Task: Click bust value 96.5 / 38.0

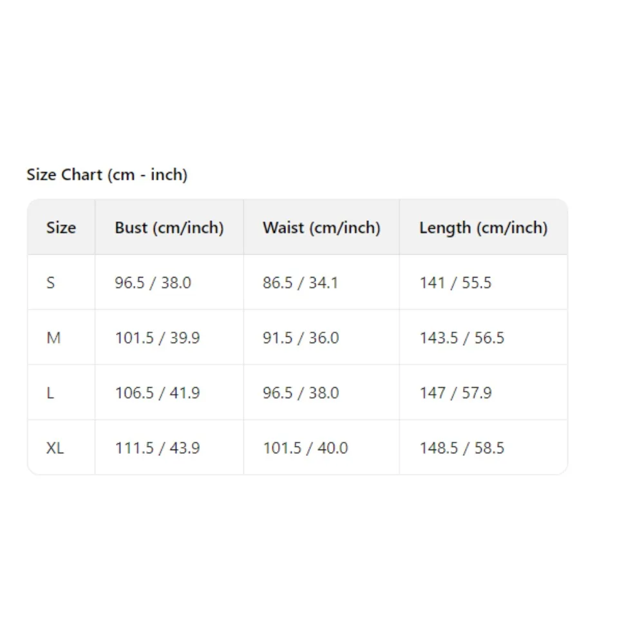Action: [x=153, y=283]
